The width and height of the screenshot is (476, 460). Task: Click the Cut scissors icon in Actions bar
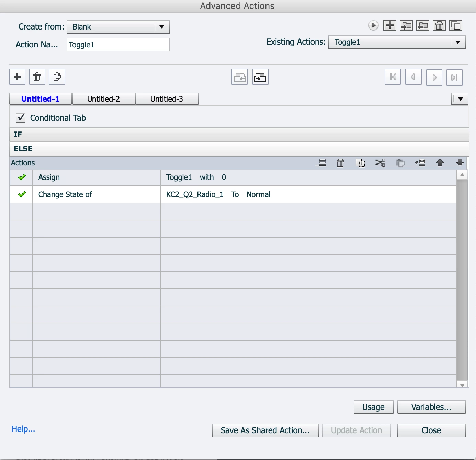[x=380, y=163]
